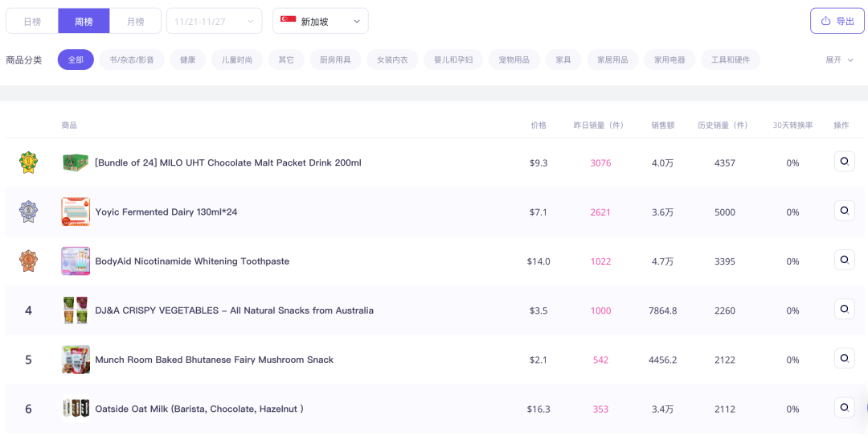Filter by 家居用品 category
The width and height of the screenshot is (868, 436).
point(612,60)
